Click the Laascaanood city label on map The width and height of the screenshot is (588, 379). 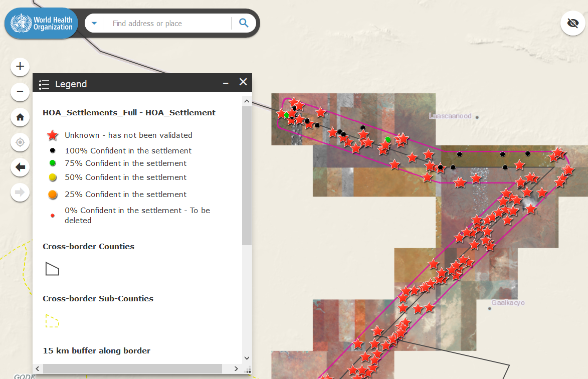450,116
